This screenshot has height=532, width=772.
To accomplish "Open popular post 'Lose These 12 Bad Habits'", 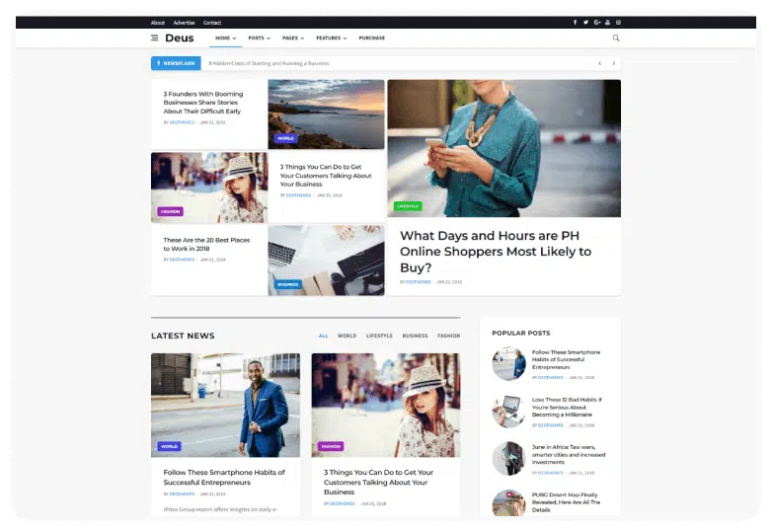I will (567, 407).
